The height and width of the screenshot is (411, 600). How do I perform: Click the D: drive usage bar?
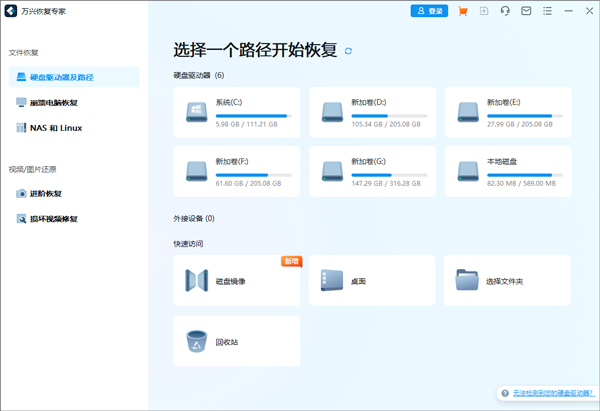(389, 116)
